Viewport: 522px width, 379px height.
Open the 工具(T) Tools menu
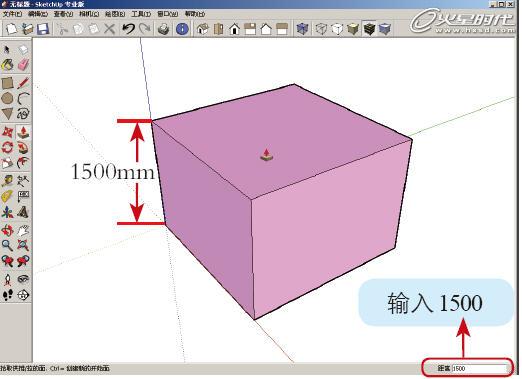point(141,14)
